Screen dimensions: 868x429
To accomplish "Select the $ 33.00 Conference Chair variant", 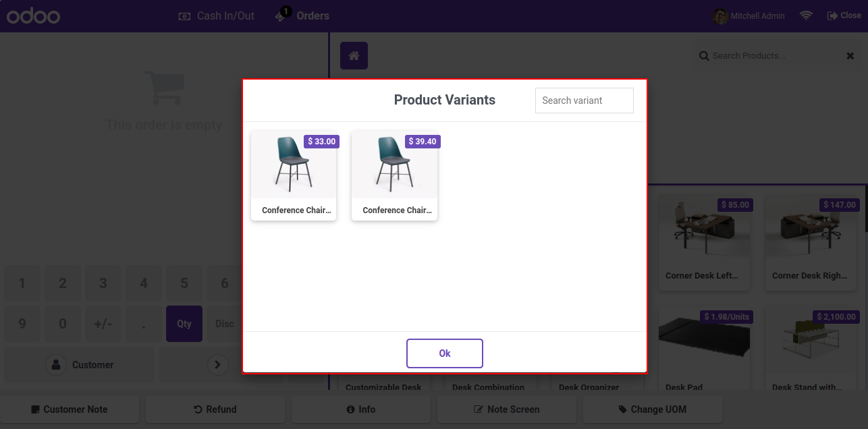I will point(294,175).
